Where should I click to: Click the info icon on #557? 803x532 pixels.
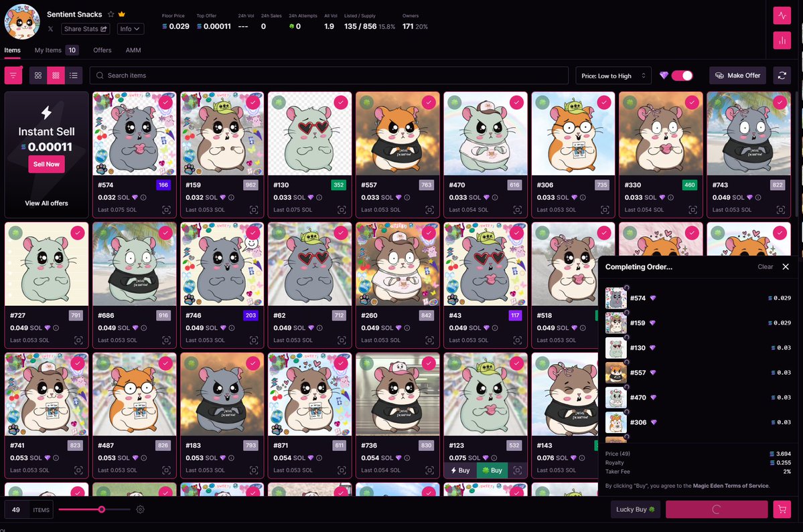point(407,197)
